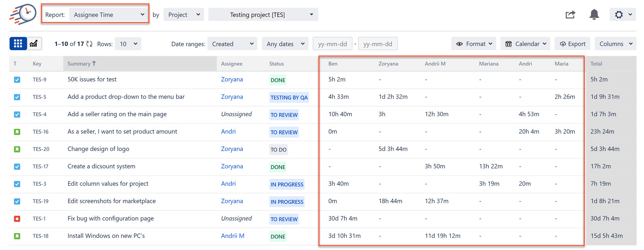Click the task checkbox icon for TES-17
This screenshot has width=644, height=250.
point(17,167)
